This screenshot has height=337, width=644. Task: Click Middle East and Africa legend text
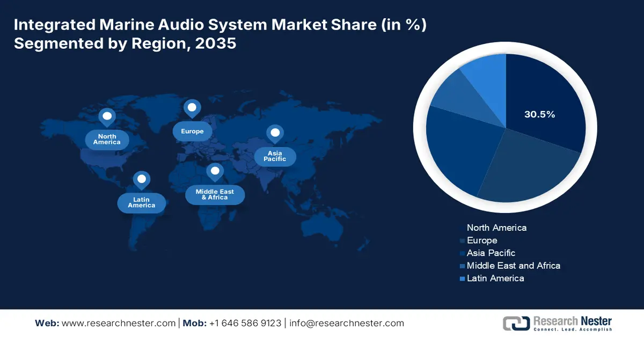(514, 265)
